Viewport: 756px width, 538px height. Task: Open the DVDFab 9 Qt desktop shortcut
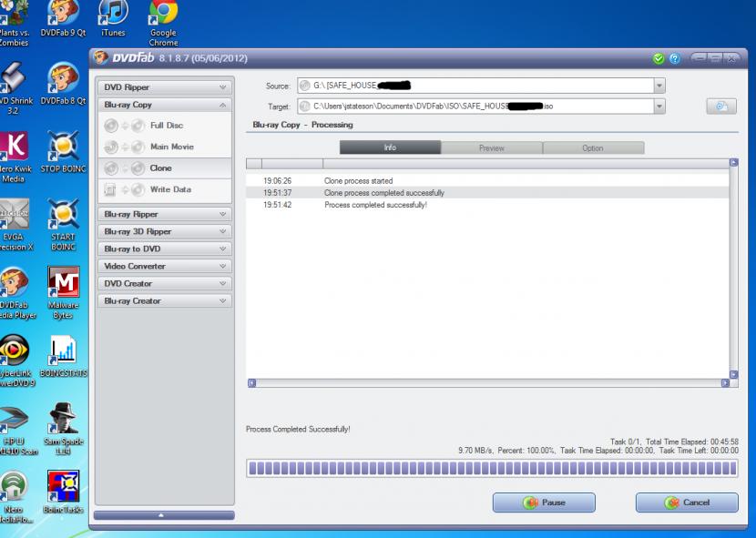[x=63, y=18]
